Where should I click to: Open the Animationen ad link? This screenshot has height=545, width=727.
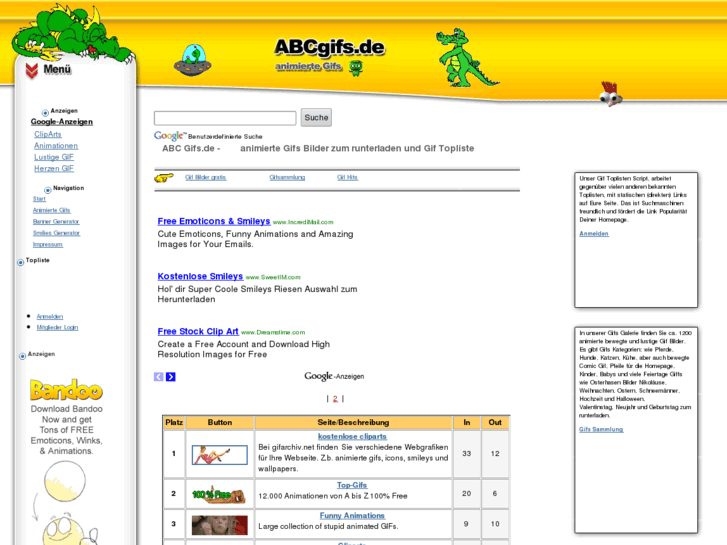pos(56,146)
